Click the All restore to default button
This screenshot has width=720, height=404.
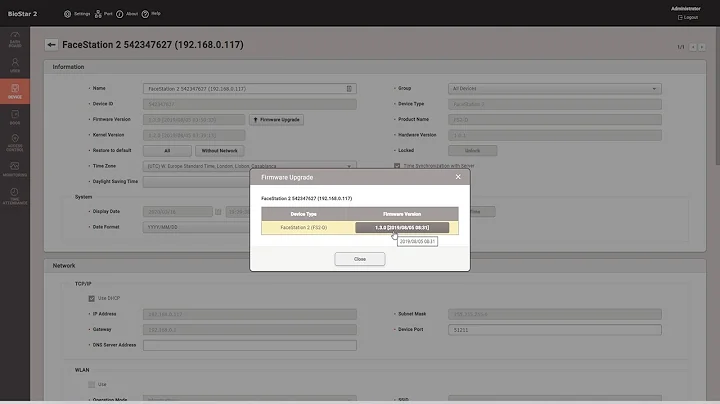pyautogui.click(x=167, y=151)
